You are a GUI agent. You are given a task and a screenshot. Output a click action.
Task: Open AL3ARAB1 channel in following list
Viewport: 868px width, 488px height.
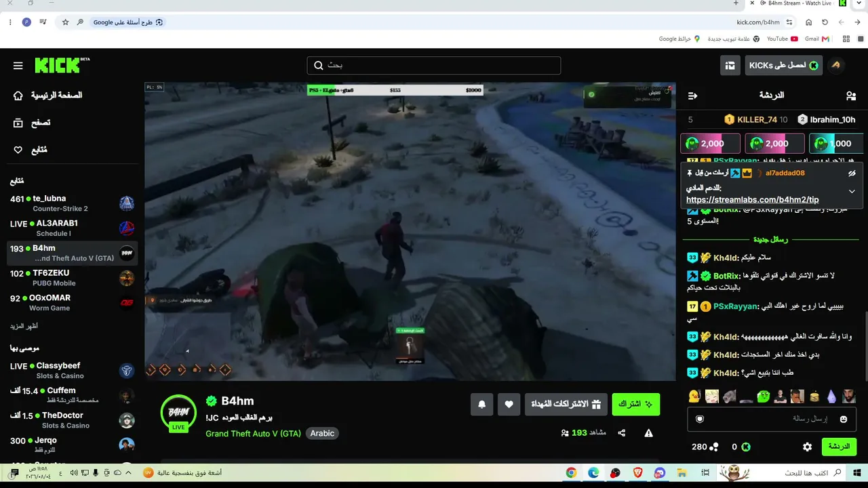tap(72, 228)
